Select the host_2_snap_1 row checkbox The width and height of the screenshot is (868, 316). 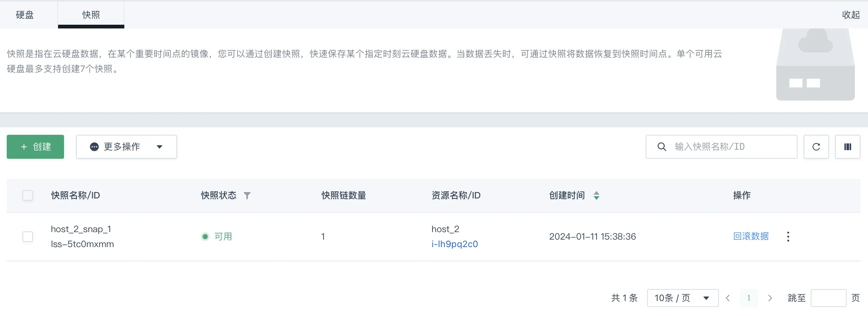(x=28, y=237)
